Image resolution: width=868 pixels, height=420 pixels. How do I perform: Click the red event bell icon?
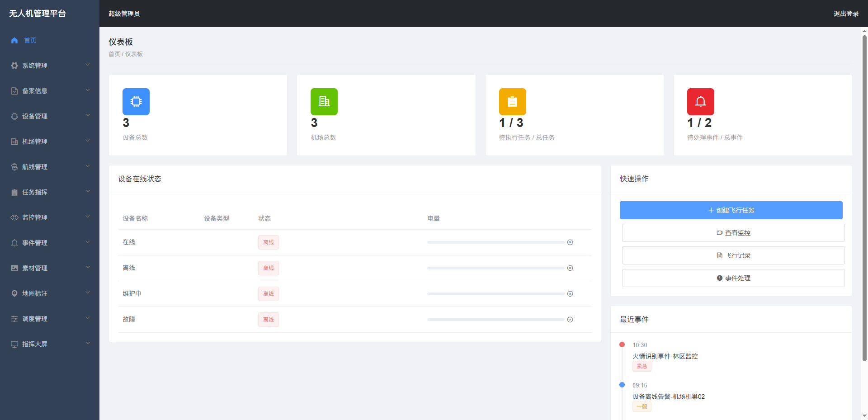[x=700, y=102]
